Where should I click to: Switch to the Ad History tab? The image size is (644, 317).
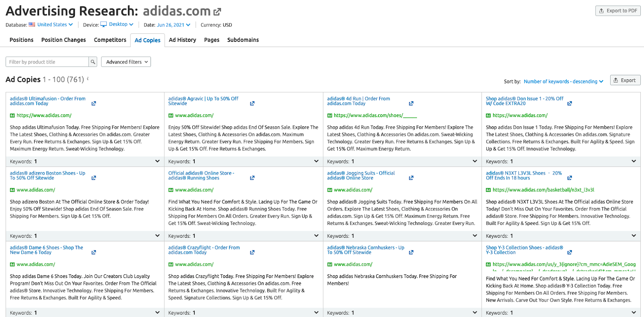point(182,40)
